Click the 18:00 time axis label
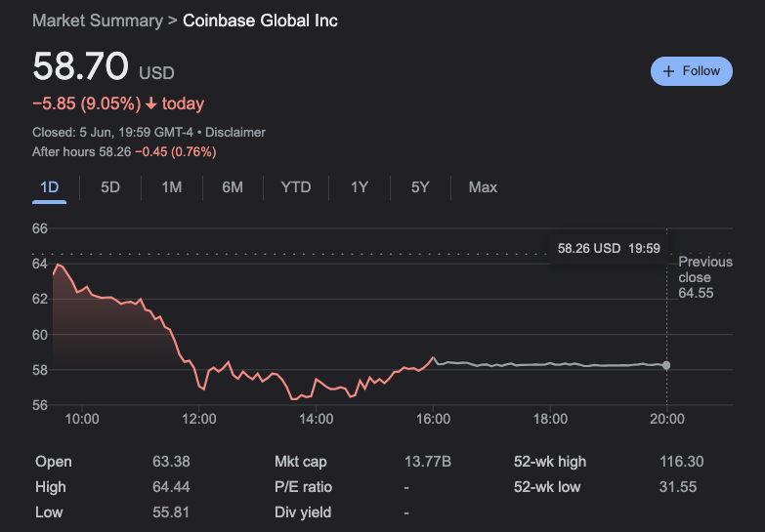The height and width of the screenshot is (532, 765). point(550,419)
